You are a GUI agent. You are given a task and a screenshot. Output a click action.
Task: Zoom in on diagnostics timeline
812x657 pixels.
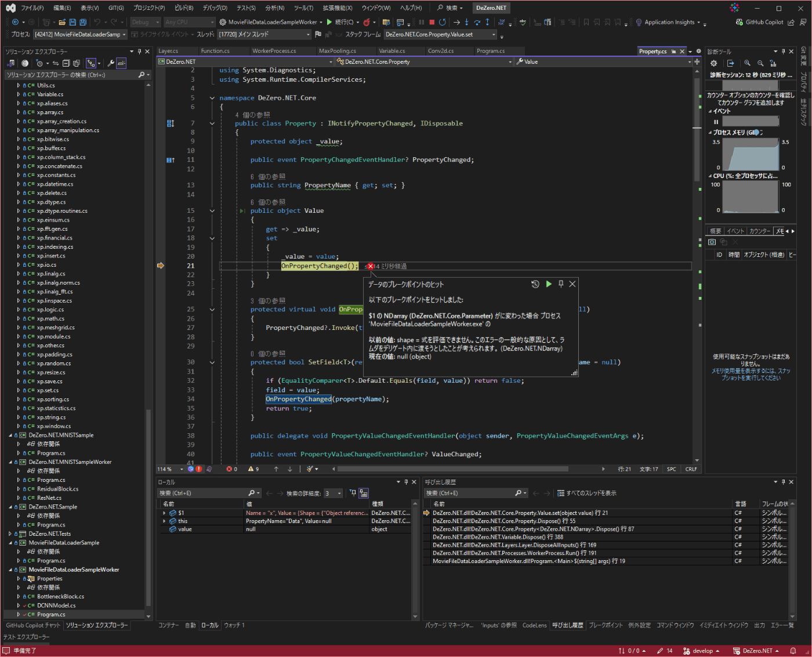pyautogui.click(x=748, y=63)
